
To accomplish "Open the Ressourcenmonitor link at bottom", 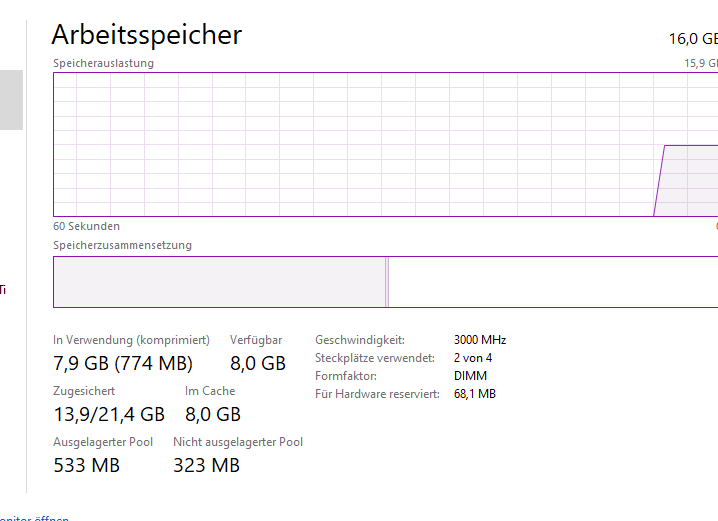I will pos(35,518).
